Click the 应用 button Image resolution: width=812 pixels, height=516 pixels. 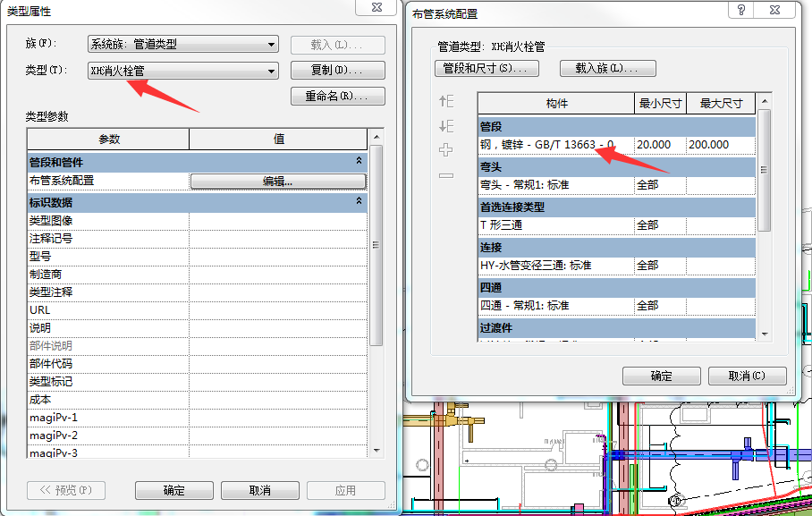click(345, 490)
